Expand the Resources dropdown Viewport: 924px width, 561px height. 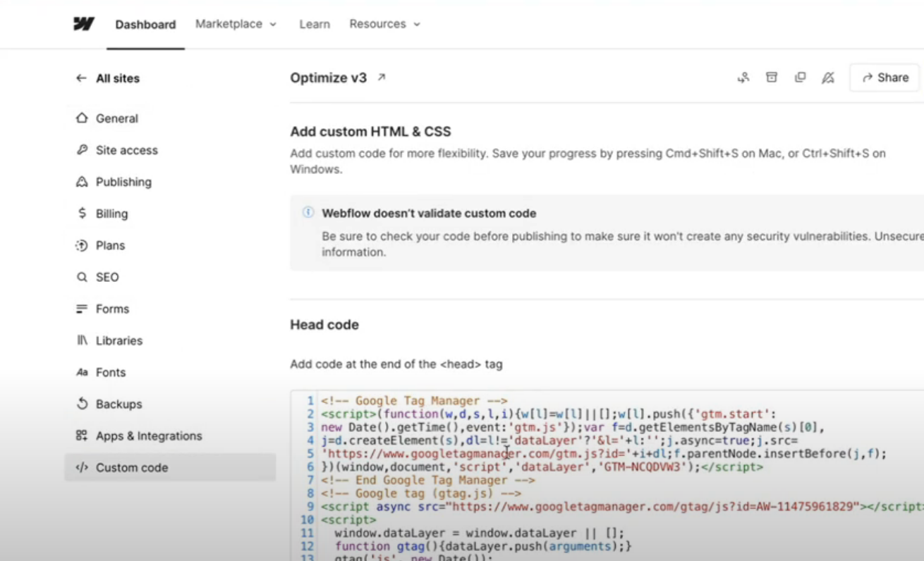[x=384, y=24]
